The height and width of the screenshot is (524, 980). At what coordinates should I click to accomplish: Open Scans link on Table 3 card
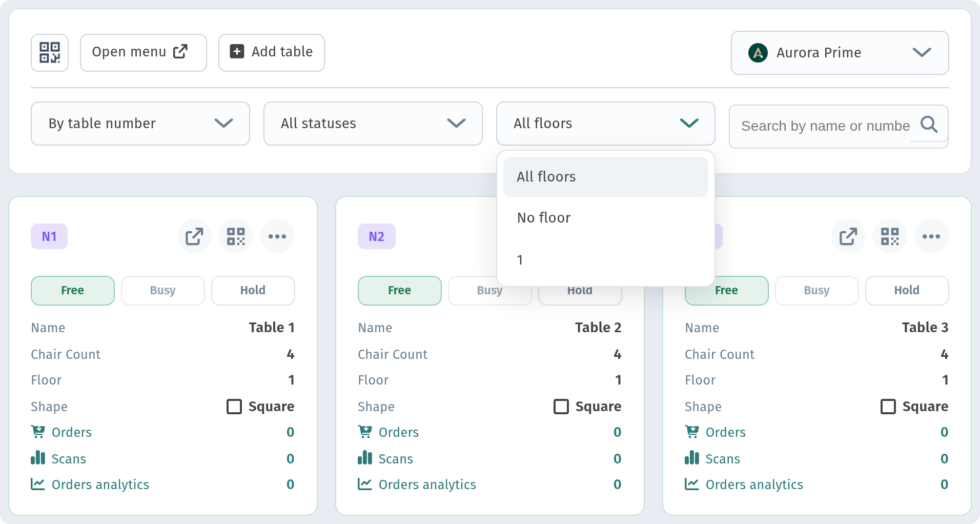coord(723,459)
